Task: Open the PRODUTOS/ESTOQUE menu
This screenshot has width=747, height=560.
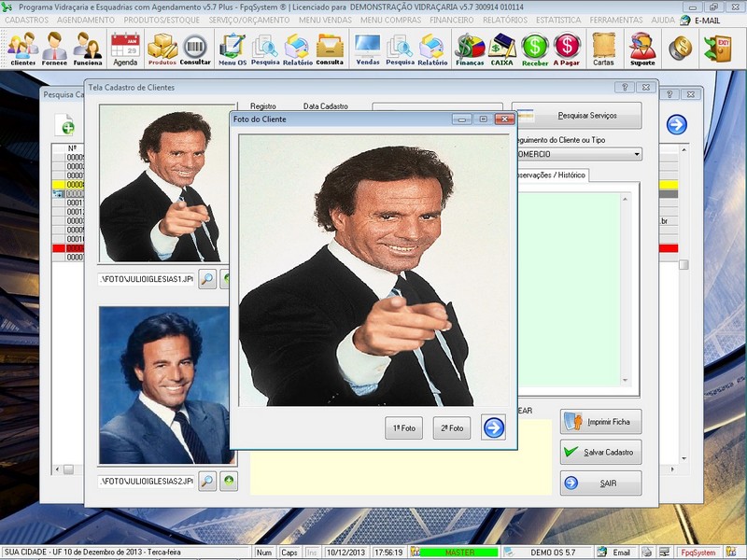Action: pos(162,20)
